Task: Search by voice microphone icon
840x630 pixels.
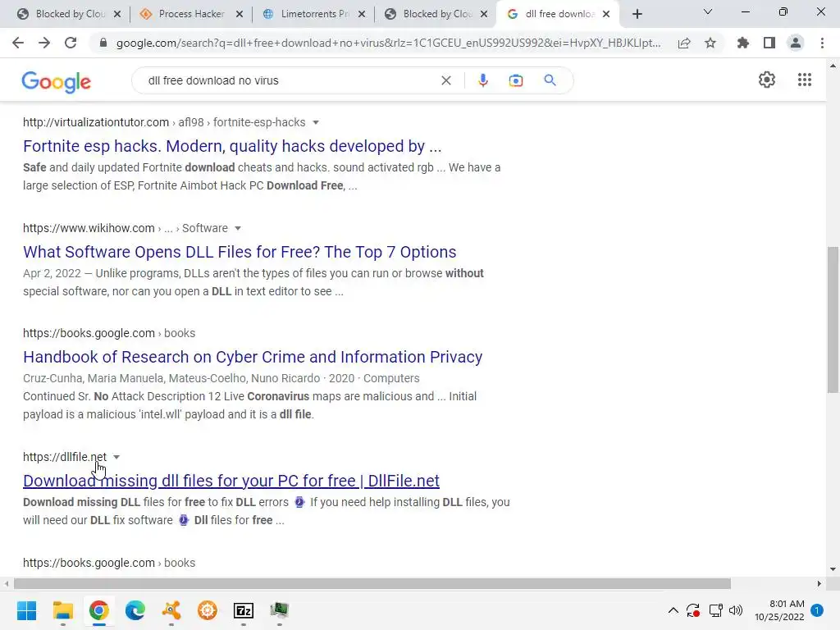Action: (x=482, y=80)
